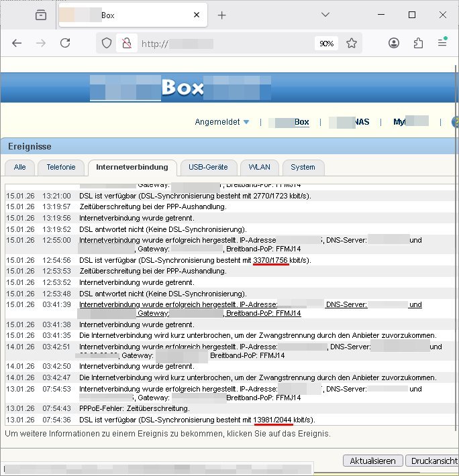Click the Aktualisieren button
The image size is (459, 476).
click(x=373, y=461)
